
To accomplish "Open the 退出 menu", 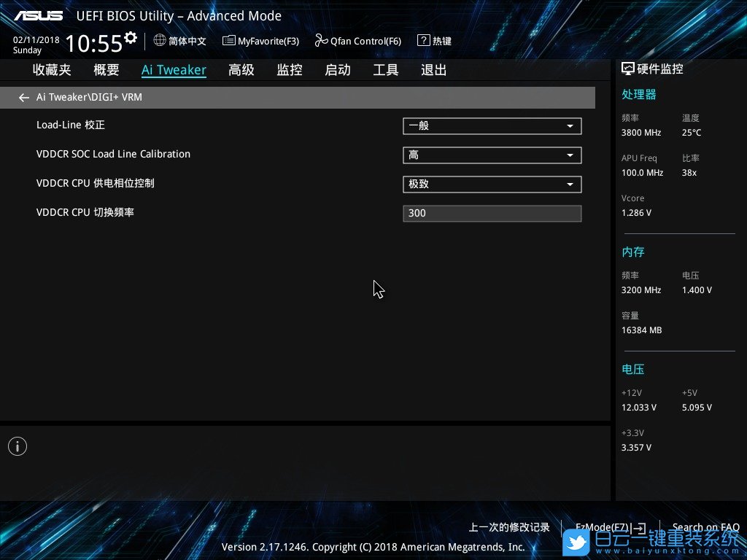I will point(433,69).
